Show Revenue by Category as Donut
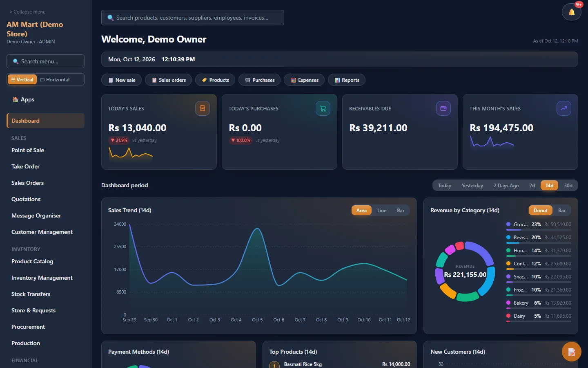Screen dimensions: 588x368 coord(541,210)
